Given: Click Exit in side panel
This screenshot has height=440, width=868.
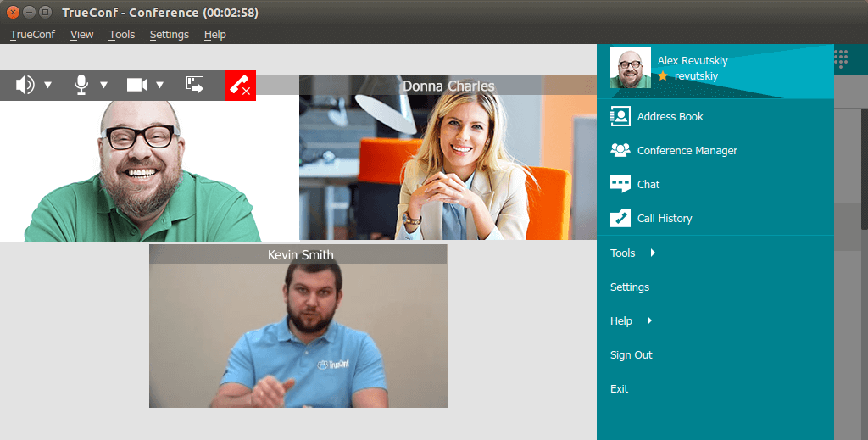Looking at the screenshot, I should point(620,389).
